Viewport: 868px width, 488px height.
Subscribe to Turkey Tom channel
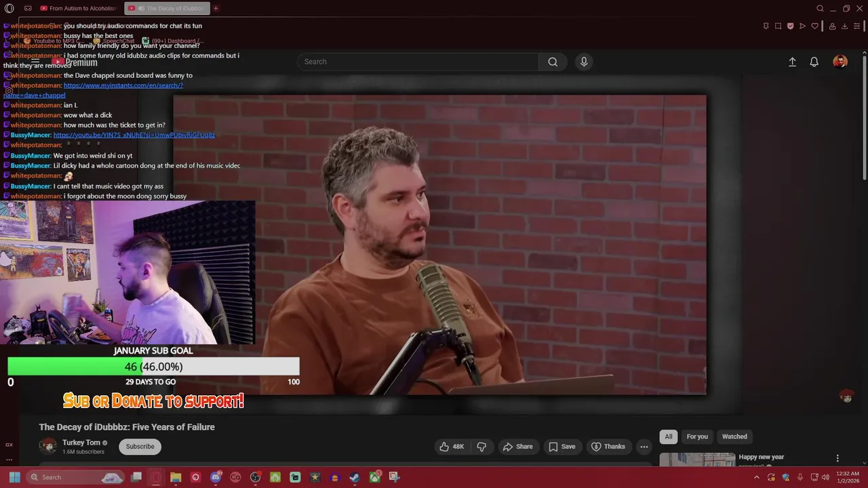tap(140, 447)
